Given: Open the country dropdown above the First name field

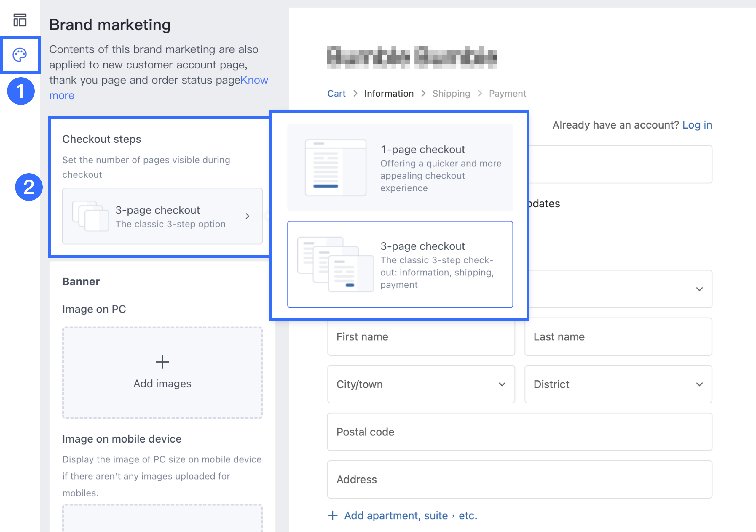Looking at the screenshot, I should click(620, 289).
